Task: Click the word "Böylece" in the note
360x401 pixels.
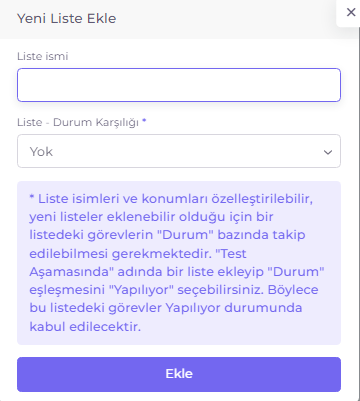Action: [293, 290]
